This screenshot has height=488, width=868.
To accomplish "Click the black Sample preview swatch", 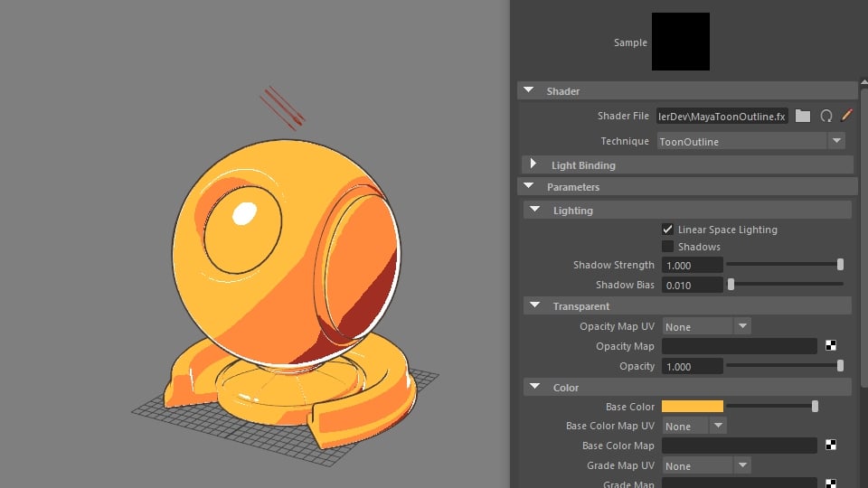I will coord(680,42).
